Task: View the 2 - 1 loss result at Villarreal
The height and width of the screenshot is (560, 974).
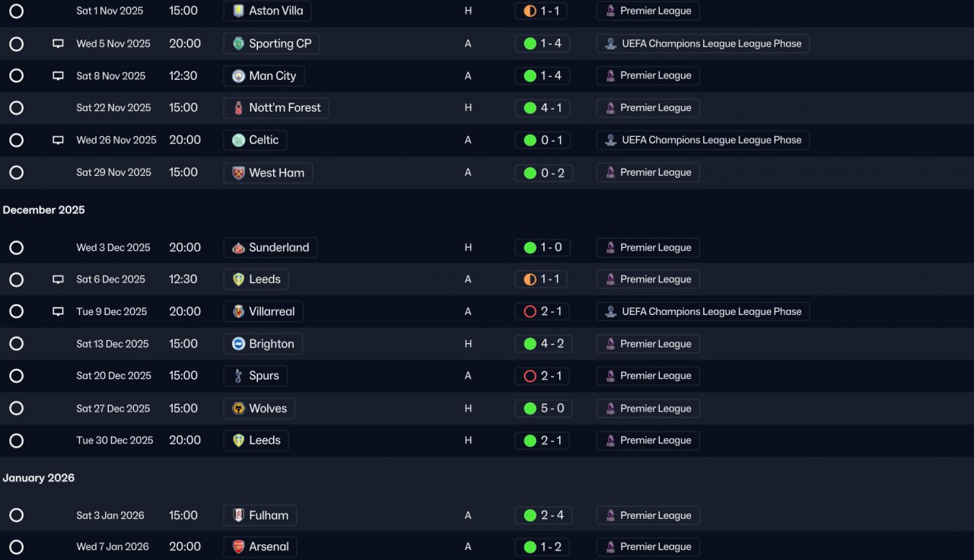Action: coord(543,312)
